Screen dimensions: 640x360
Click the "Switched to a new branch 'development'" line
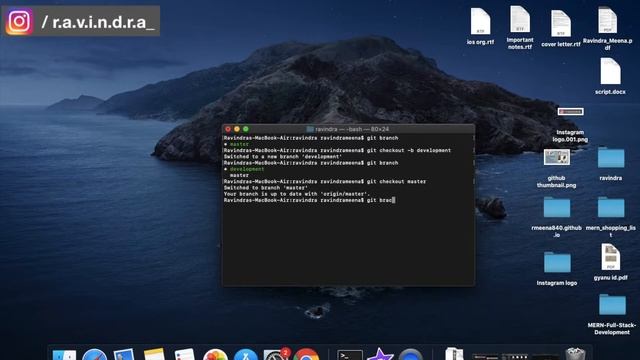(283, 157)
